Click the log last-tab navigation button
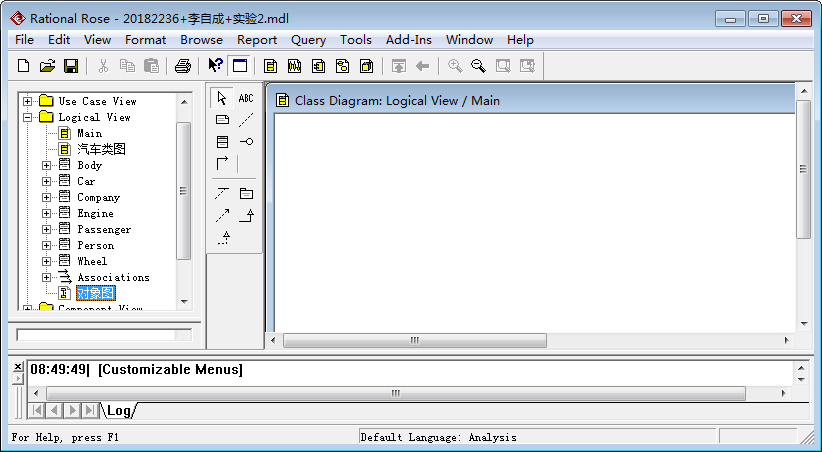The image size is (822, 452). point(90,410)
